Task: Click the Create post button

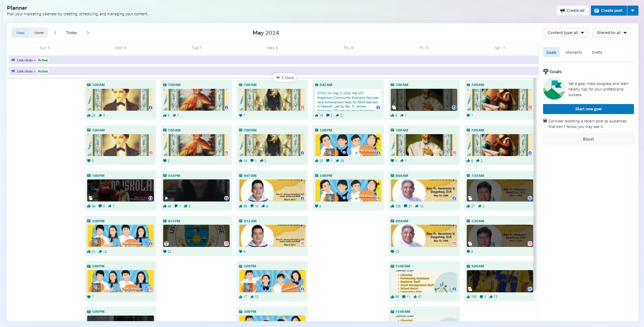Action: click(x=609, y=10)
